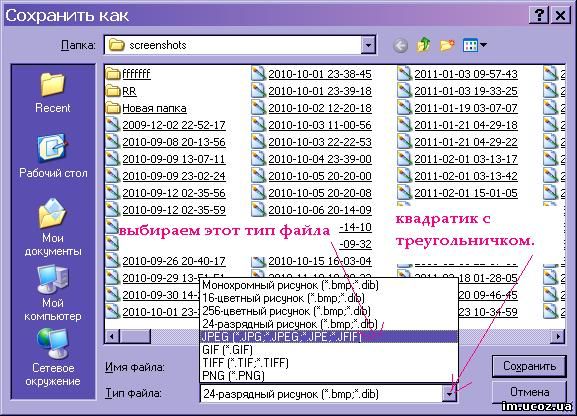Select JPEG file type from list
Viewport: 577px width, 416px height.
pyautogui.click(x=329, y=336)
